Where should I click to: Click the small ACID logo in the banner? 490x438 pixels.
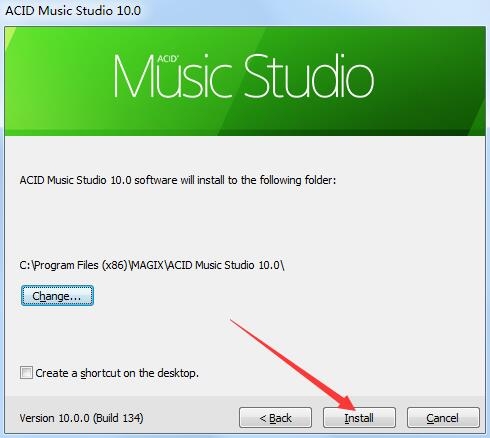point(168,59)
